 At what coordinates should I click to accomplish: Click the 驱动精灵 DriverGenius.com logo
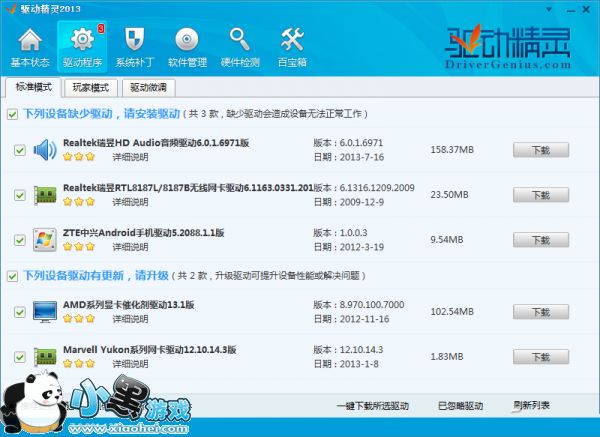pos(508,47)
